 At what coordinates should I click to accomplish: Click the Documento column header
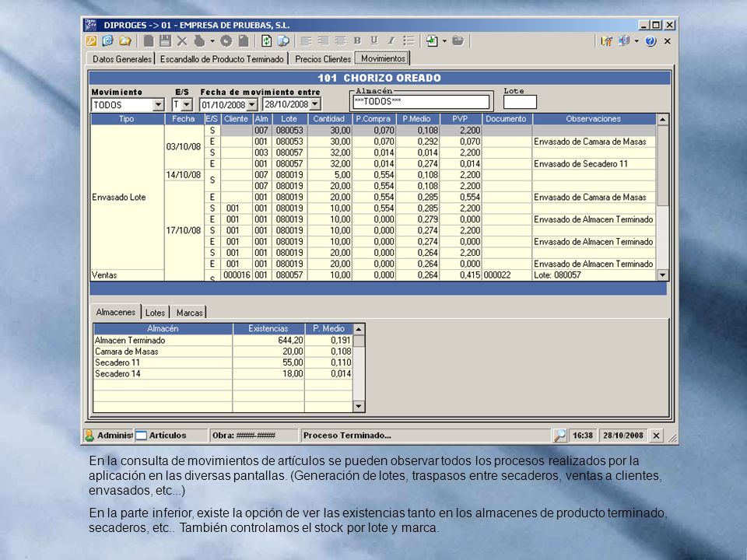click(x=507, y=119)
